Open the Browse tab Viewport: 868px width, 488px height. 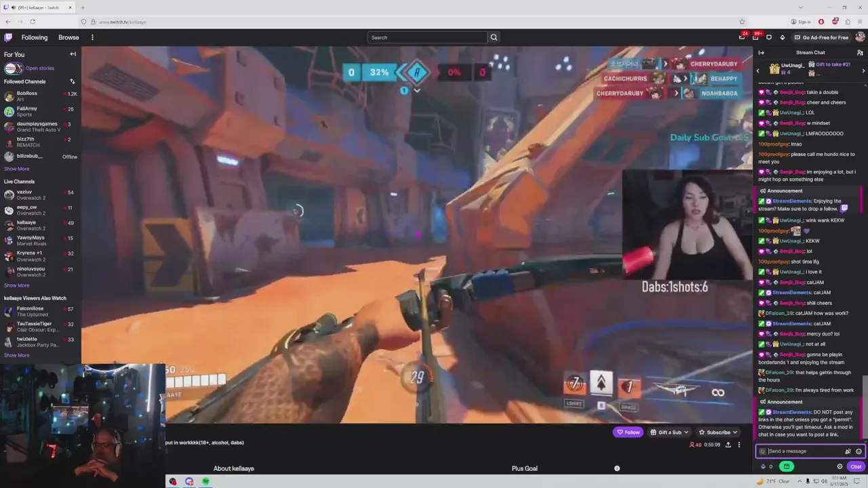(x=68, y=37)
